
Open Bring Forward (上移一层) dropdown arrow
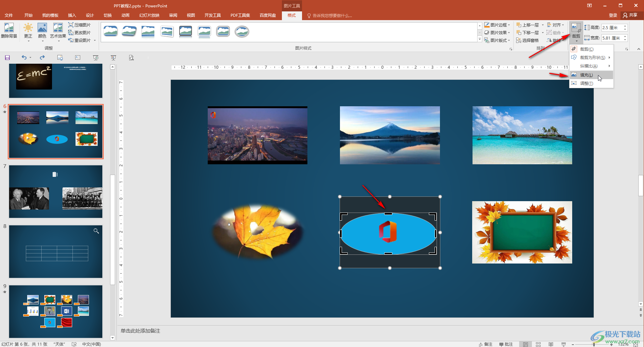543,25
